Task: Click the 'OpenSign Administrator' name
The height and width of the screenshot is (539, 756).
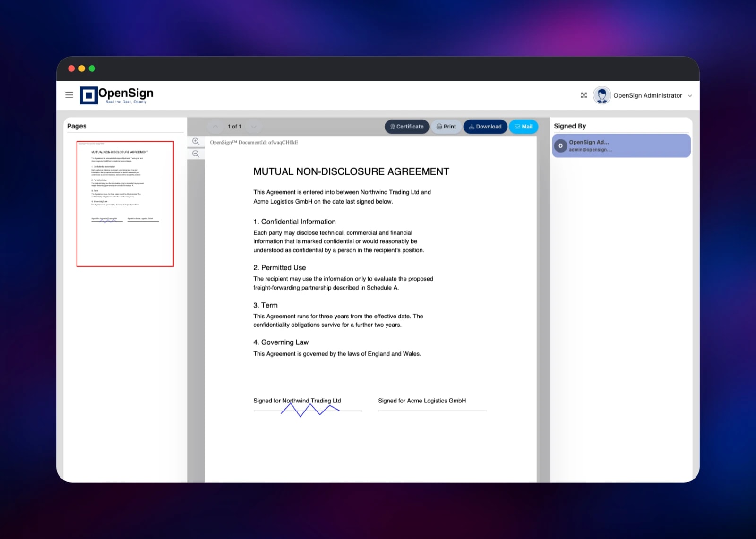Action: [x=648, y=95]
